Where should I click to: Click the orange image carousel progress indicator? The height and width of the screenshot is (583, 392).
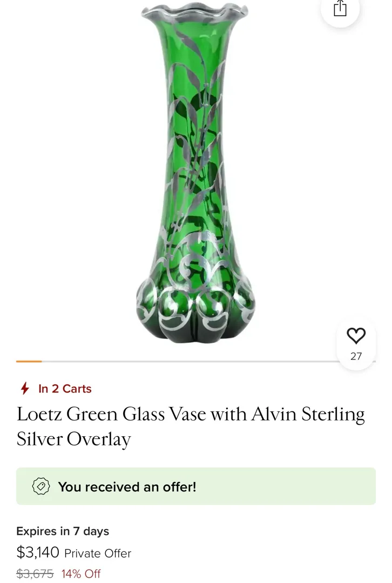(29, 361)
